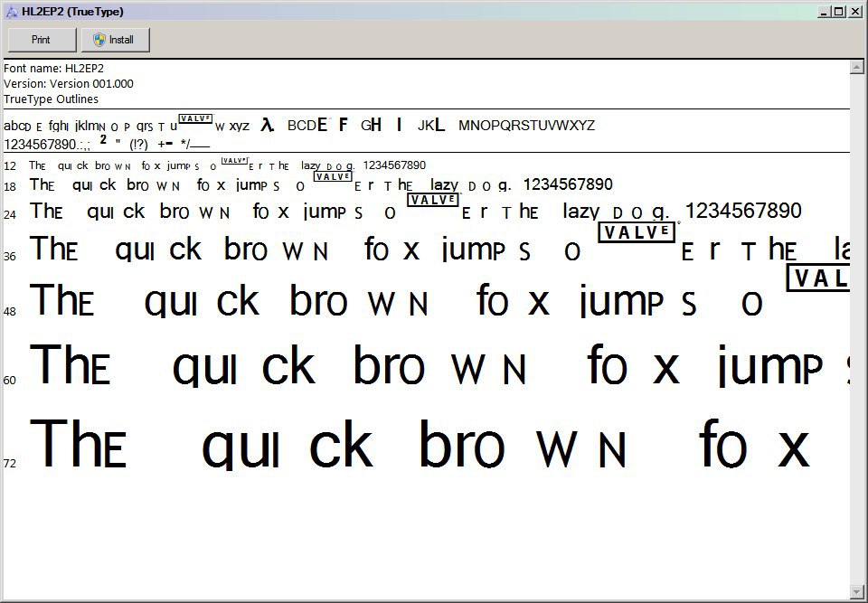Click 'fo x' in the 60-point sample

click(633, 364)
